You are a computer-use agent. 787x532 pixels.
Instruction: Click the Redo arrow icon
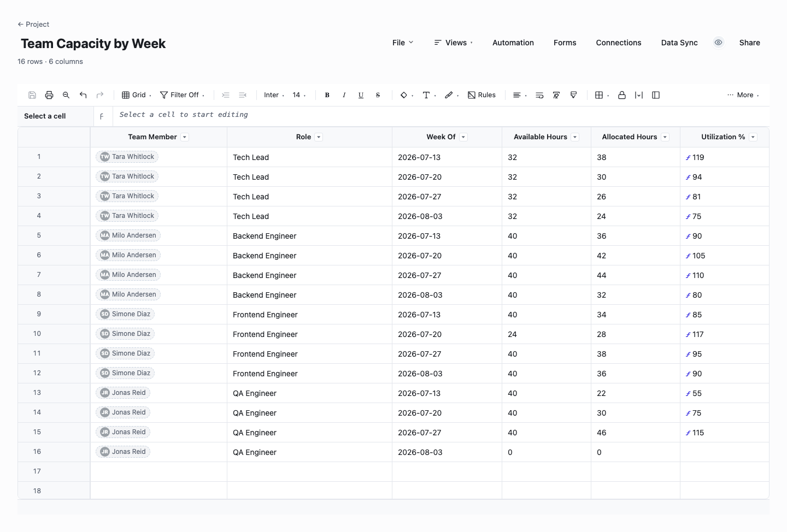[100, 95]
